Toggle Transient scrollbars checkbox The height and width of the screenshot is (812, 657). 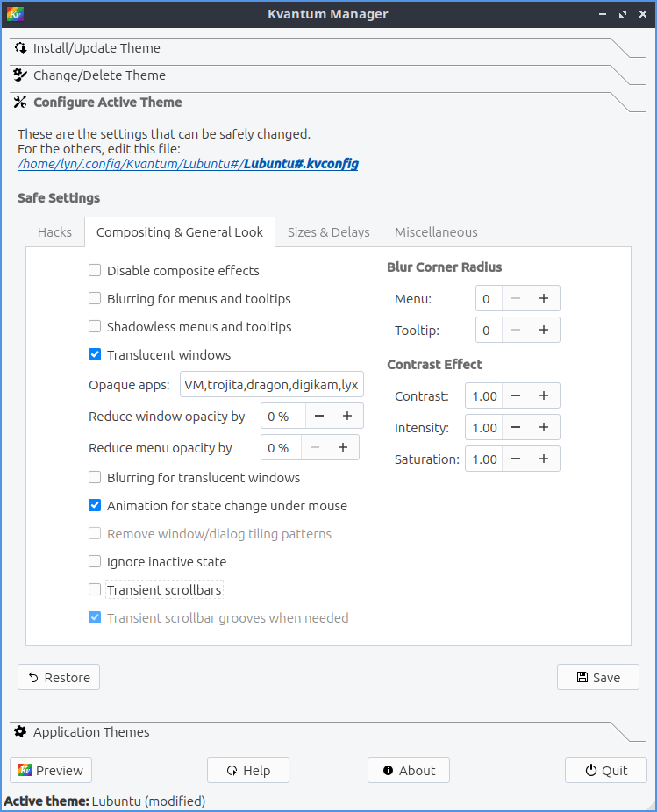(95, 590)
